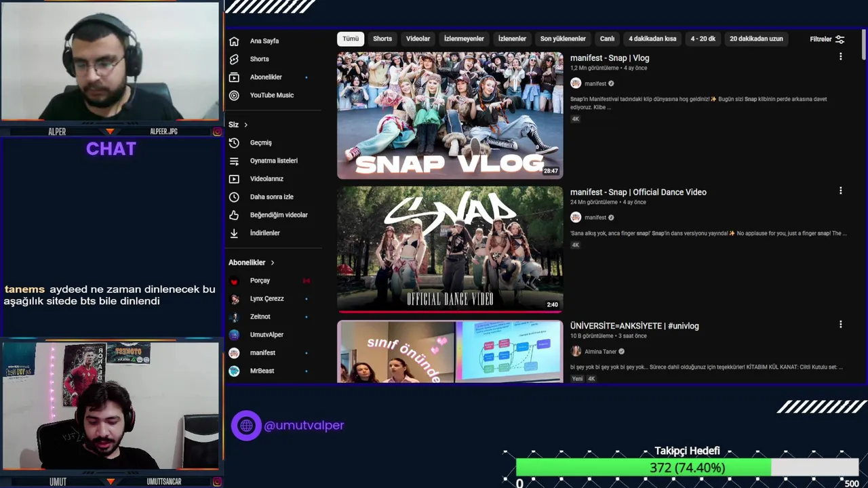Click the tanems chat username

pos(24,289)
